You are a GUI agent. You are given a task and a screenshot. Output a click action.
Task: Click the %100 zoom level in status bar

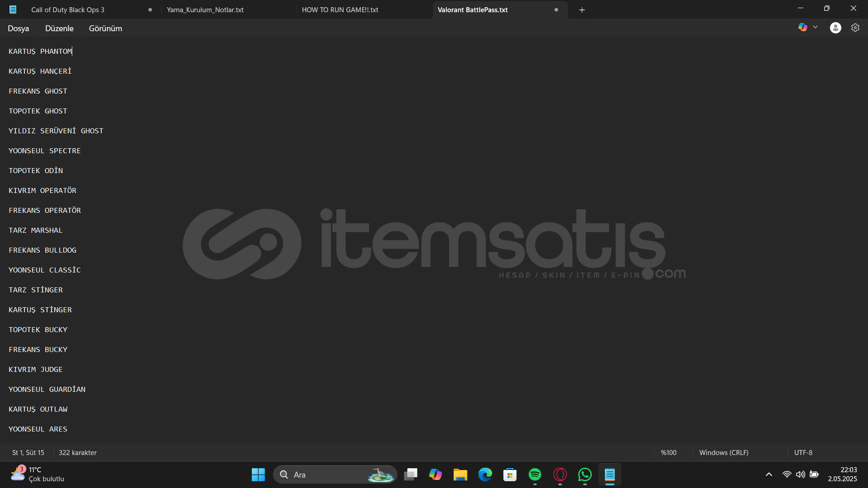click(x=669, y=452)
